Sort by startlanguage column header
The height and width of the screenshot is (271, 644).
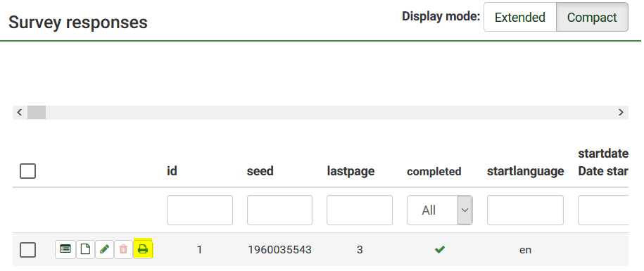click(525, 171)
